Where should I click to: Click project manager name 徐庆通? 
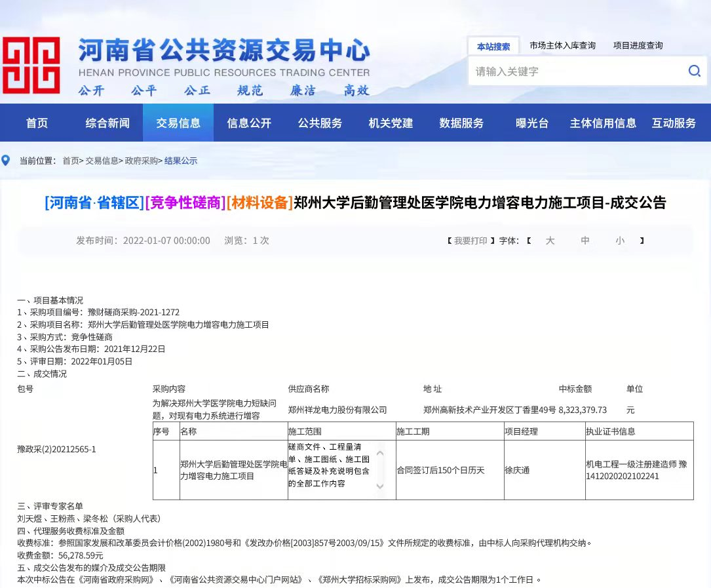pyautogui.click(x=517, y=470)
